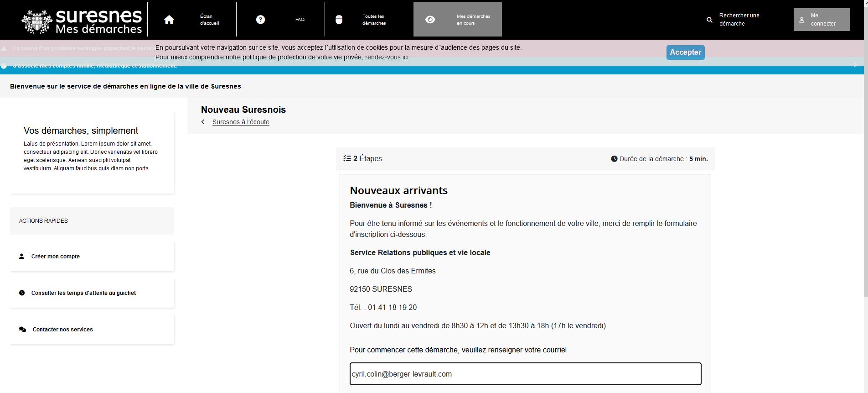868x393 pixels.
Task: Open the FAQ menu item
Action: (300, 20)
